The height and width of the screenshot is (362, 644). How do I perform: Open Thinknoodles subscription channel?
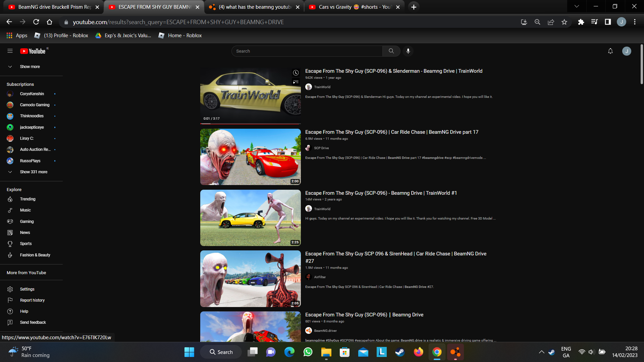[31, 116]
